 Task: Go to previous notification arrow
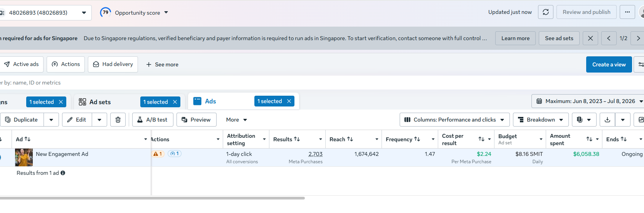609,38
